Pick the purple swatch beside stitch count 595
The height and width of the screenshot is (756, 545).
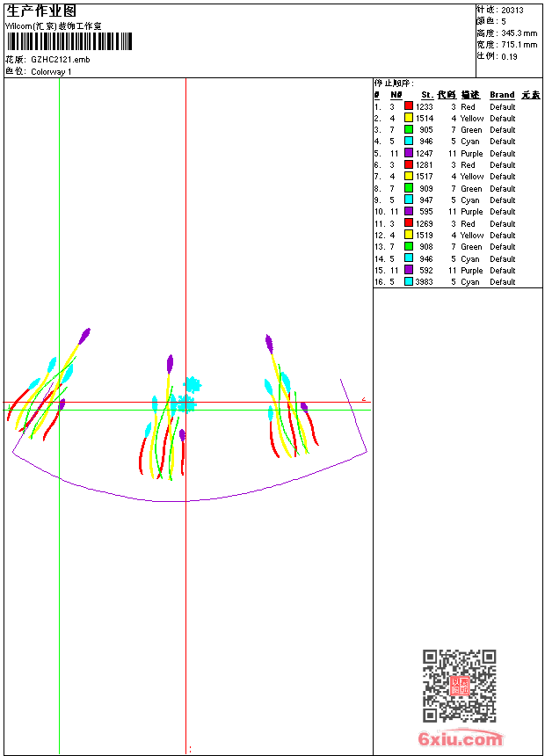409,211
